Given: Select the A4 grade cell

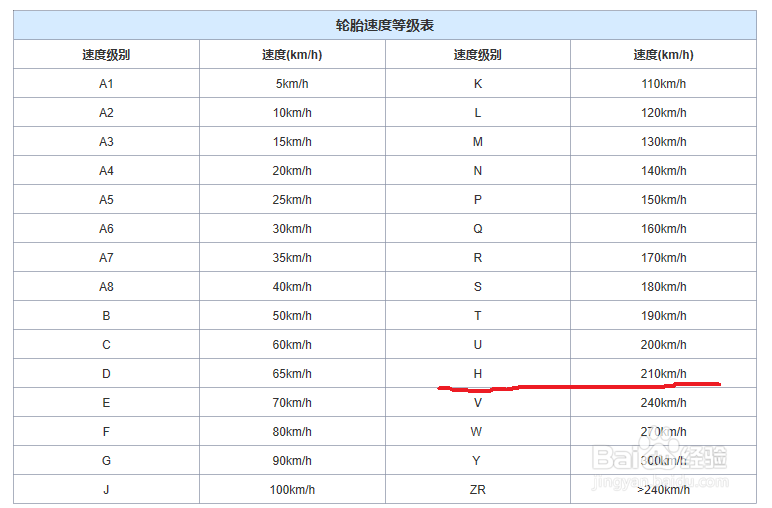Looking at the screenshot, I should click(x=106, y=171).
